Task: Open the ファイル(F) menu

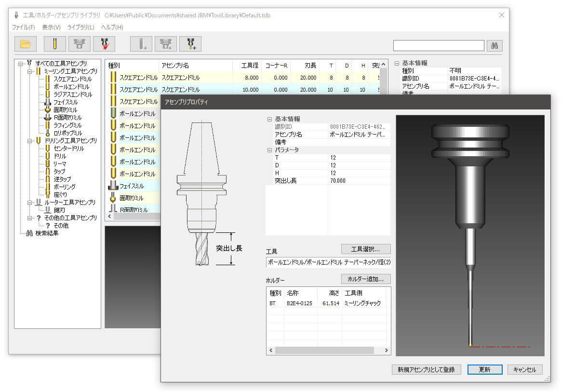Action: (23, 27)
